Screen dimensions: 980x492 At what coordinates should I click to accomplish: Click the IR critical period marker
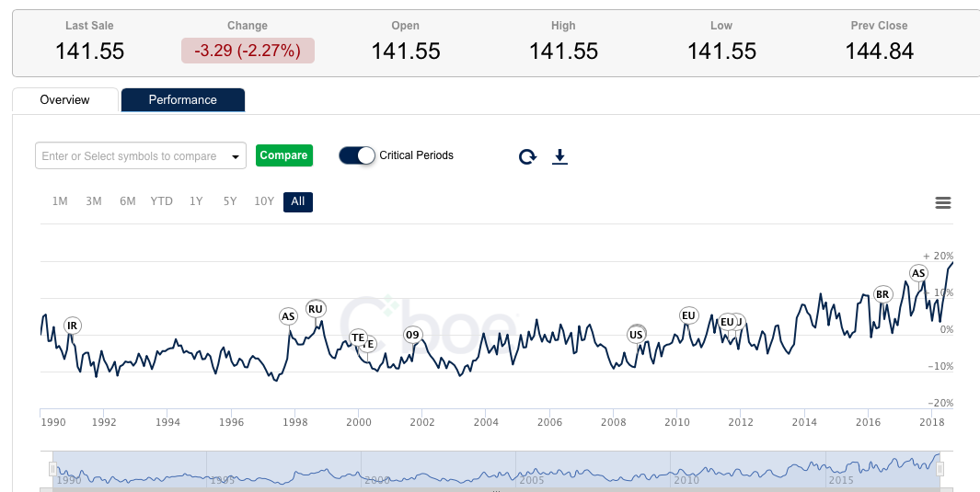(x=73, y=326)
